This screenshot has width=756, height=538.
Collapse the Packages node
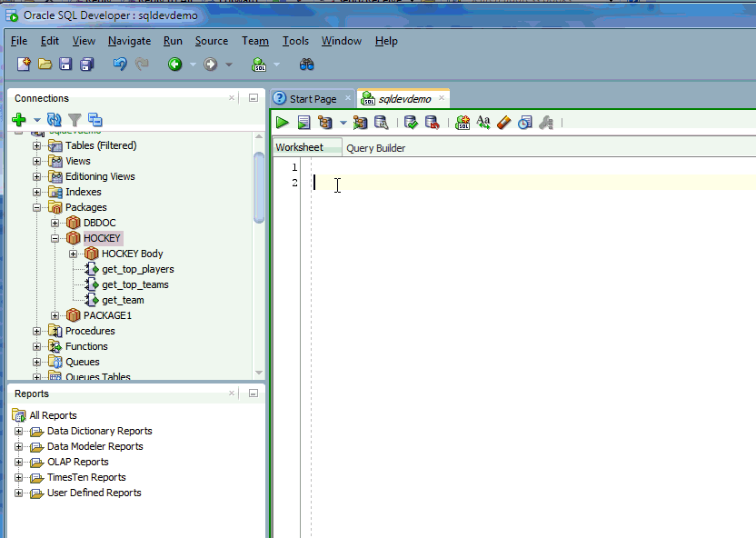[x=36, y=207]
